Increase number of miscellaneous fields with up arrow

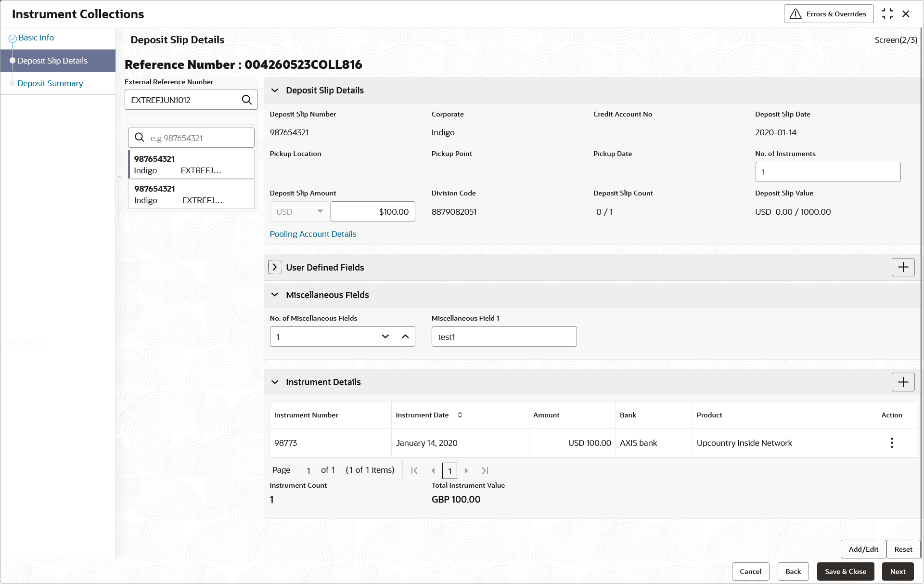tap(405, 337)
